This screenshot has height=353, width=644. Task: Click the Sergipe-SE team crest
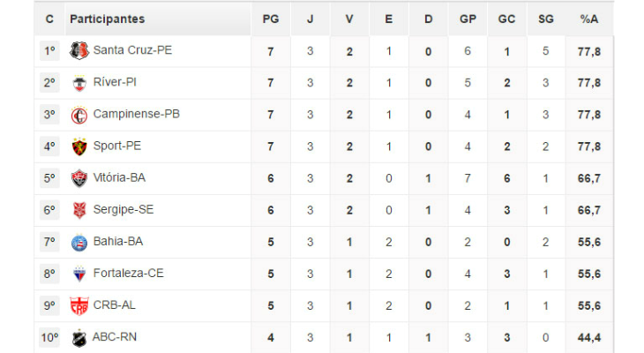click(x=79, y=210)
